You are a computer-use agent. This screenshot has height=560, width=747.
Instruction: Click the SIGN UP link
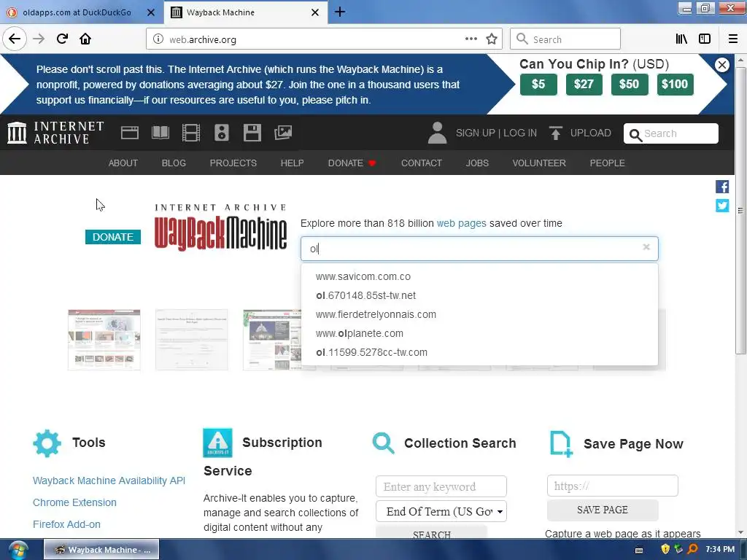(x=476, y=133)
